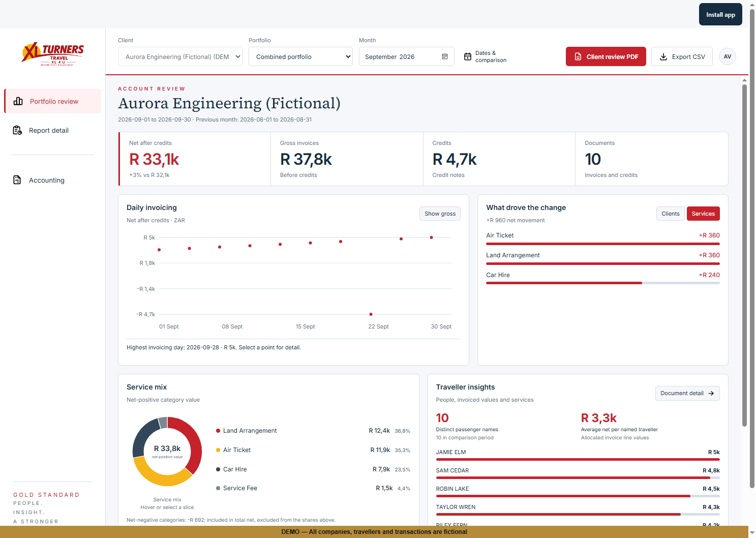Click the browser scrollbar down arrow
Screen dimensions: 756x538
point(752,533)
